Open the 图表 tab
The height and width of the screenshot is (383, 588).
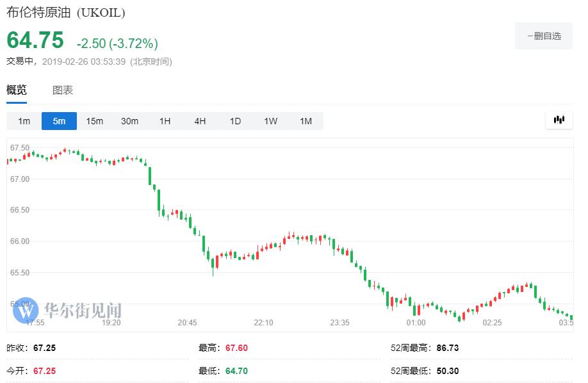(63, 90)
